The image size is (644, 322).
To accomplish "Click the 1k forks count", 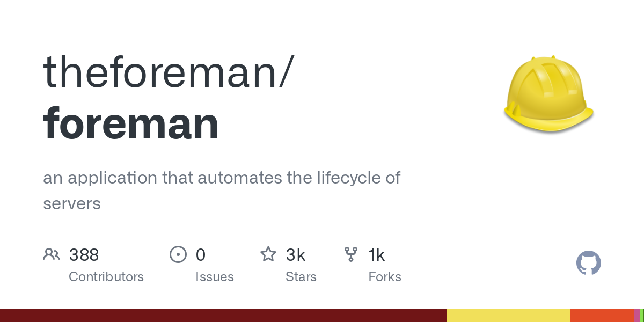I will tap(377, 255).
